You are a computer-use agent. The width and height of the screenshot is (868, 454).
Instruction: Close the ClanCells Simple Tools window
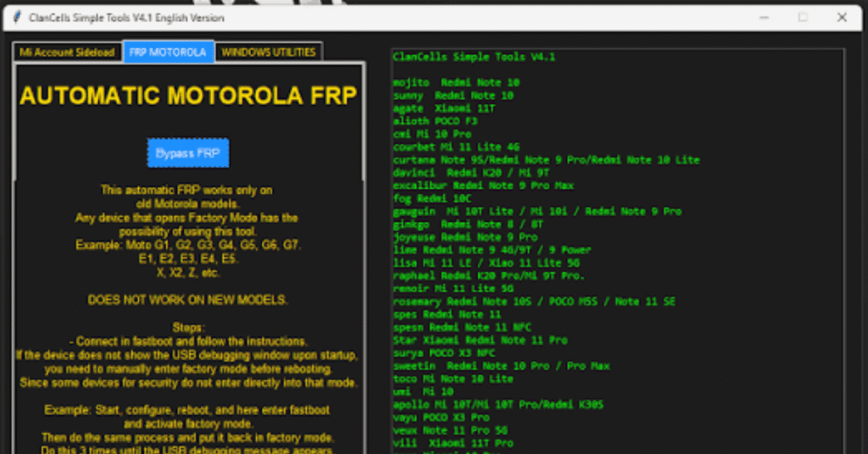click(842, 18)
